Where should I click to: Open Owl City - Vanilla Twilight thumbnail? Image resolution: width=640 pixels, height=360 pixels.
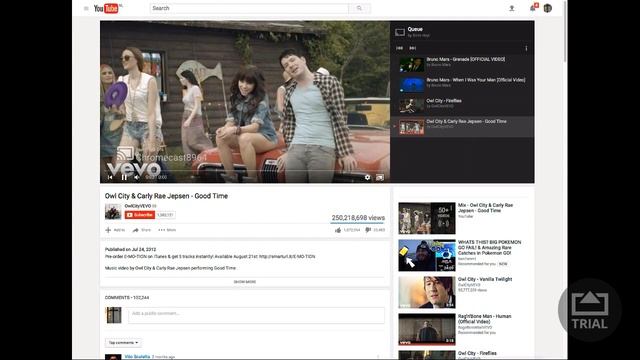coord(427,292)
